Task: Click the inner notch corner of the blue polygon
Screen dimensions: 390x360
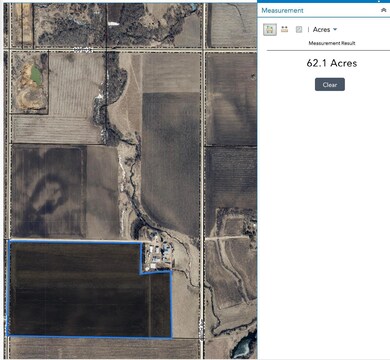Action: click(x=141, y=273)
